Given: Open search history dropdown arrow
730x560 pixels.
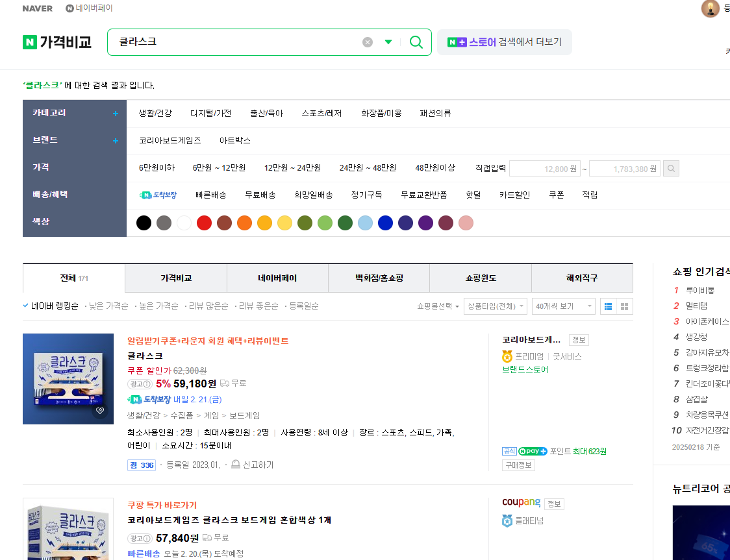Looking at the screenshot, I should 388,42.
